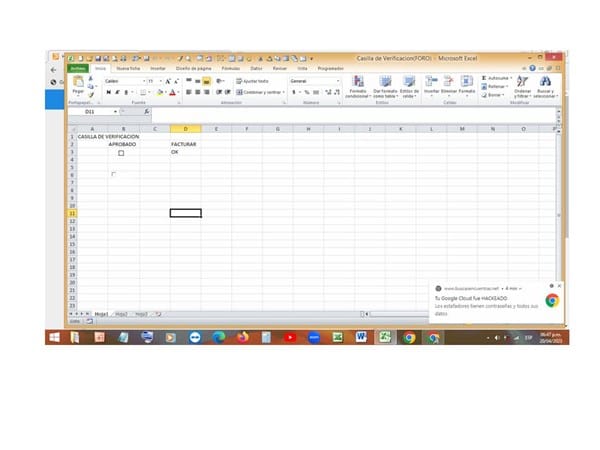Toggle the small checkbox in row 6
Screen dimensions: 600x450
point(113,175)
